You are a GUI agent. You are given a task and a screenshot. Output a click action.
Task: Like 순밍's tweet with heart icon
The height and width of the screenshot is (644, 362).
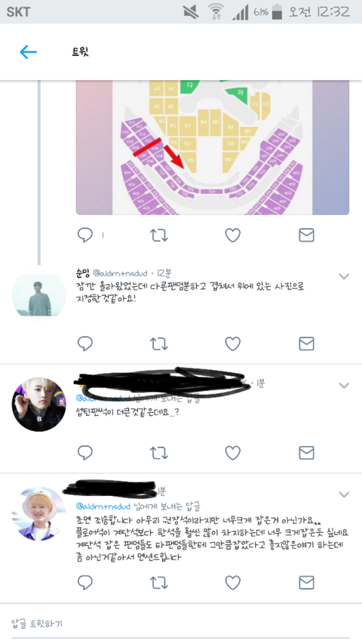(x=233, y=344)
